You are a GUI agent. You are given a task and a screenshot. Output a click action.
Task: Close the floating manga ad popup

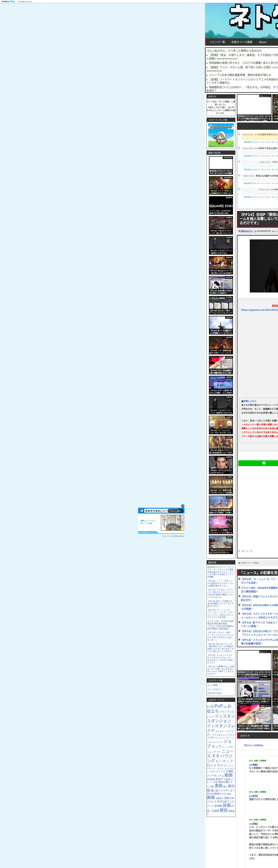(x=183, y=506)
